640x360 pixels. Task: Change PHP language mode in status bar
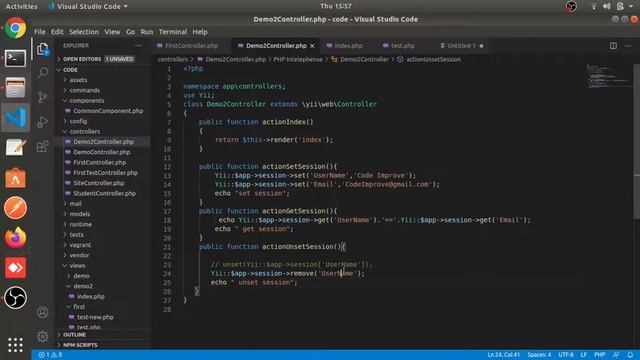599,355
